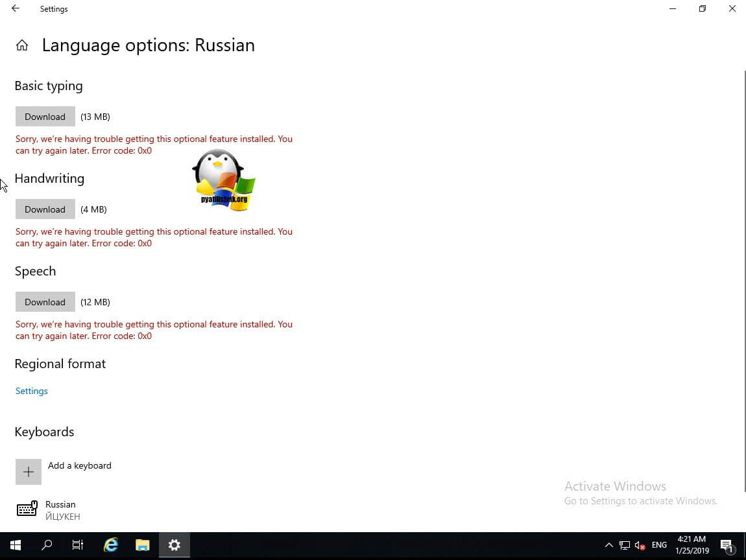Viewport: 746px width, 560px height.
Task: Open the Action Center notifications icon
Action: point(727,545)
